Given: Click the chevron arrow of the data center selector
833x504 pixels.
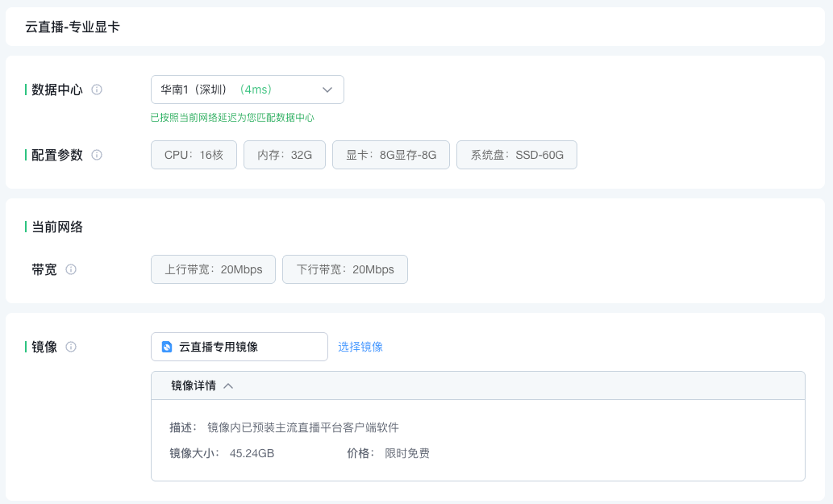Looking at the screenshot, I should click(x=327, y=90).
